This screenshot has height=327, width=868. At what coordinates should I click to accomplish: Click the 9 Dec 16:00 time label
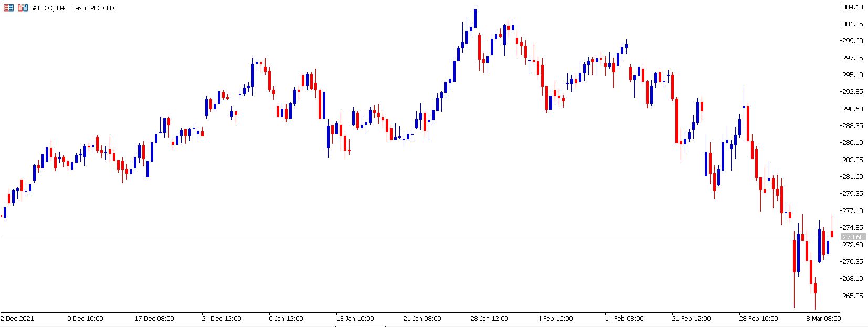(x=85, y=318)
